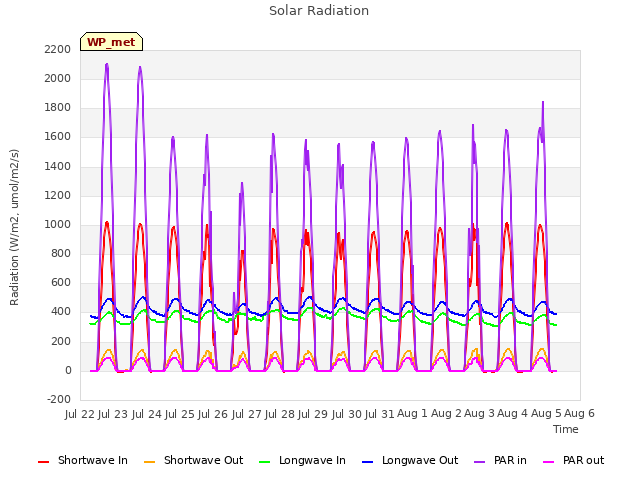Image resolution: width=640 pixels, height=480 pixels.
Task: Click the Aug 6 x-axis date label
Action: (x=580, y=414)
